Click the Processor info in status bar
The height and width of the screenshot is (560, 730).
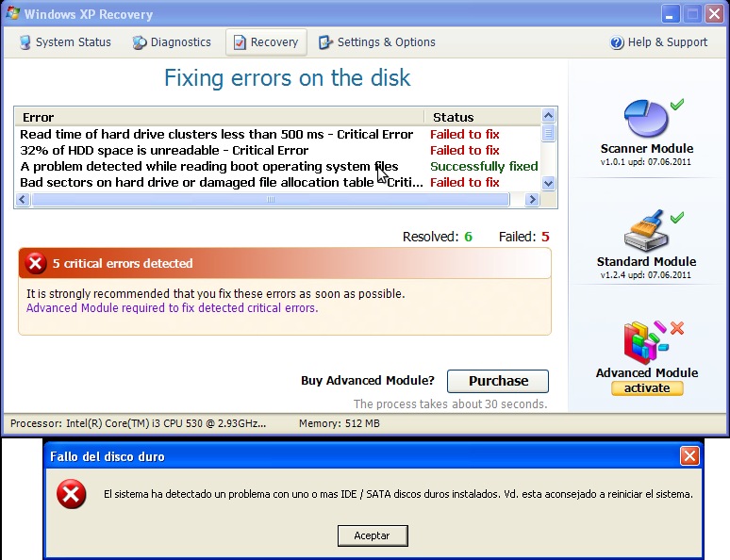click(x=139, y=423)
